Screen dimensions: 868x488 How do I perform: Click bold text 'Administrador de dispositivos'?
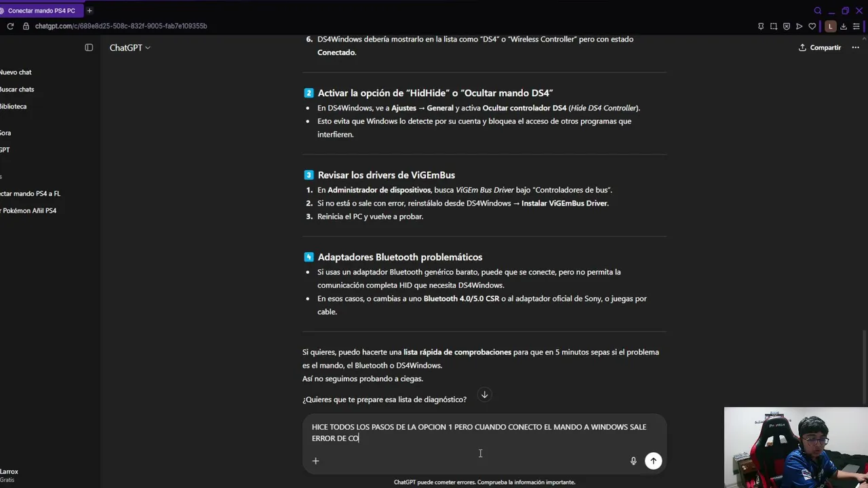click(379, 190)
